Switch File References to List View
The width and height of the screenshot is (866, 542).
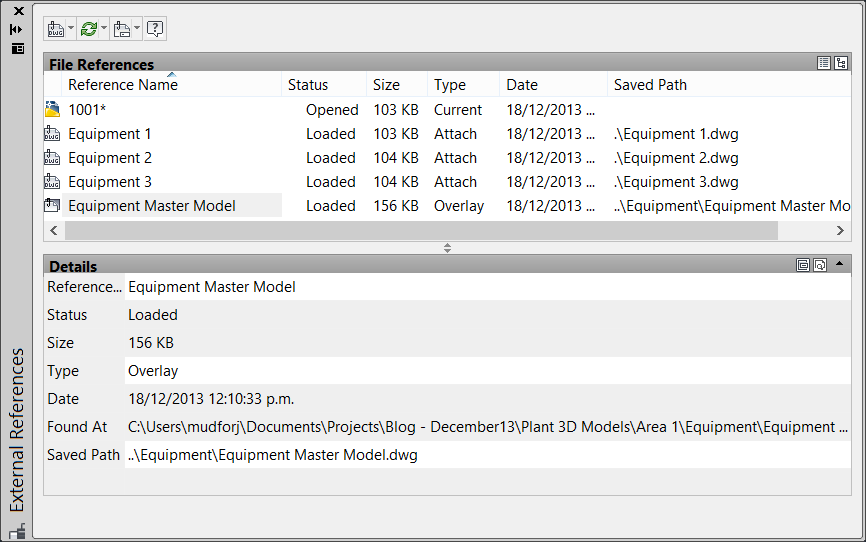click(823, 63)
